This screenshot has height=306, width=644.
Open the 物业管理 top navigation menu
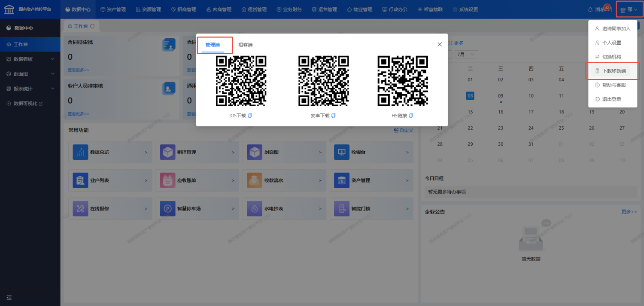[360, 9]
